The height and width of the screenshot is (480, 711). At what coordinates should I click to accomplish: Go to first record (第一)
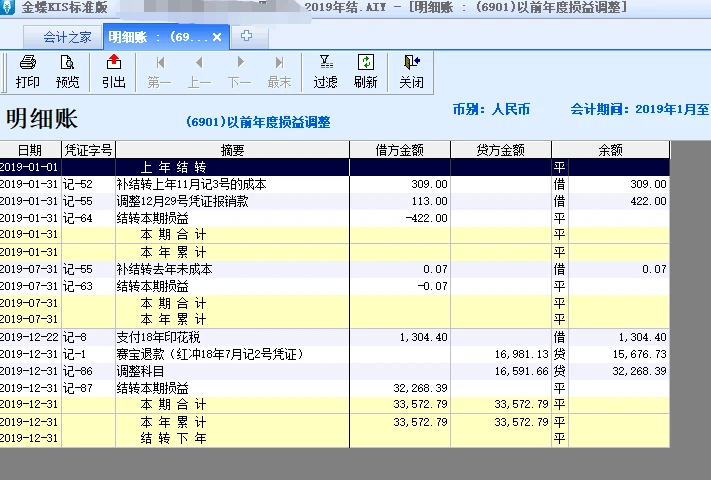pos(160,72)
